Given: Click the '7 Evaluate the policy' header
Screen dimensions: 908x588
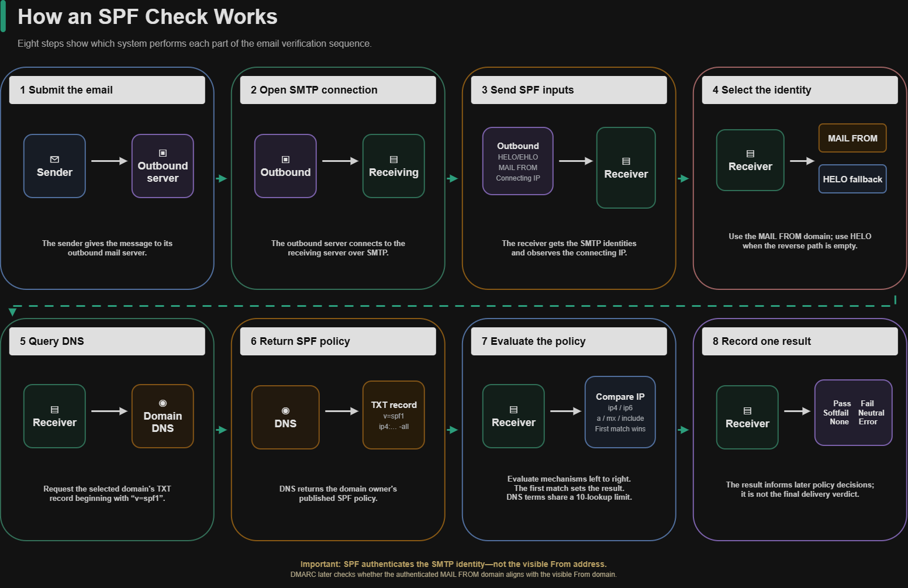Looking at the screenshot, I should point(569,341).
